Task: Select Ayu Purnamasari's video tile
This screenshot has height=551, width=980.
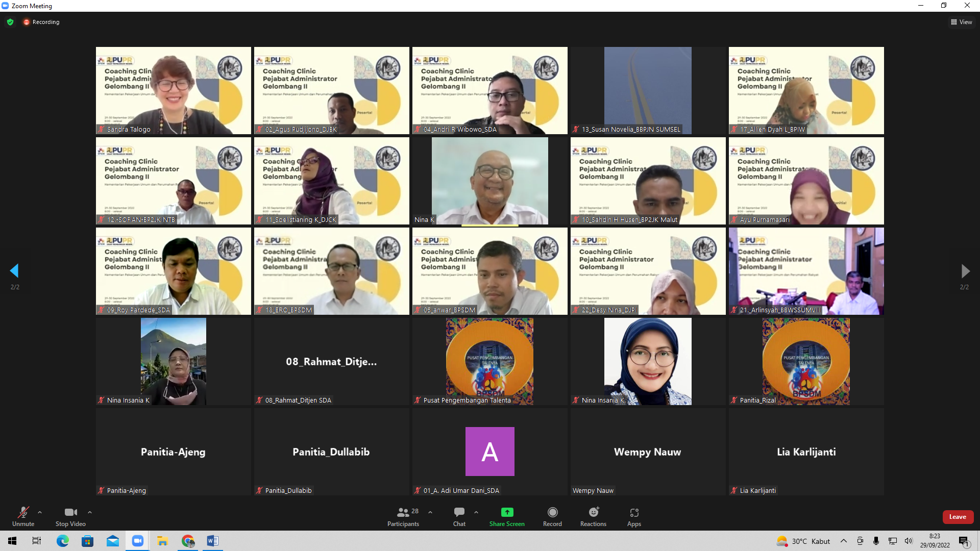Action: (x=806, y=181)
